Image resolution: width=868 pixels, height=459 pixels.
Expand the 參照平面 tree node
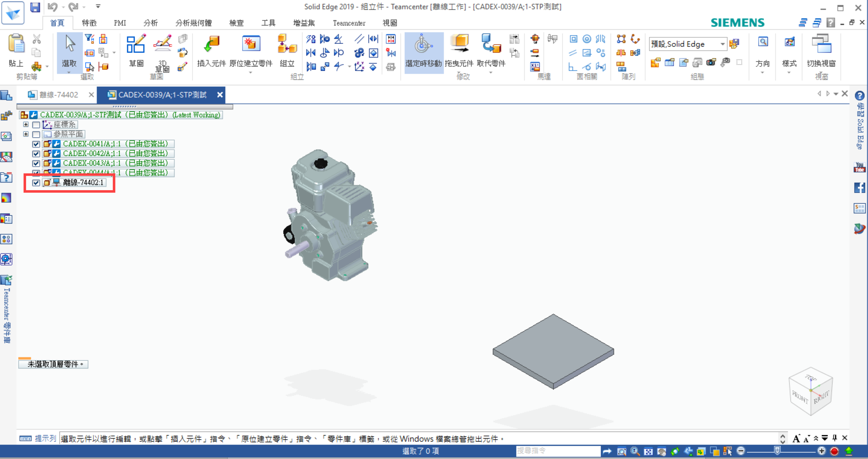pyautogui.click(x=26, y=134)
